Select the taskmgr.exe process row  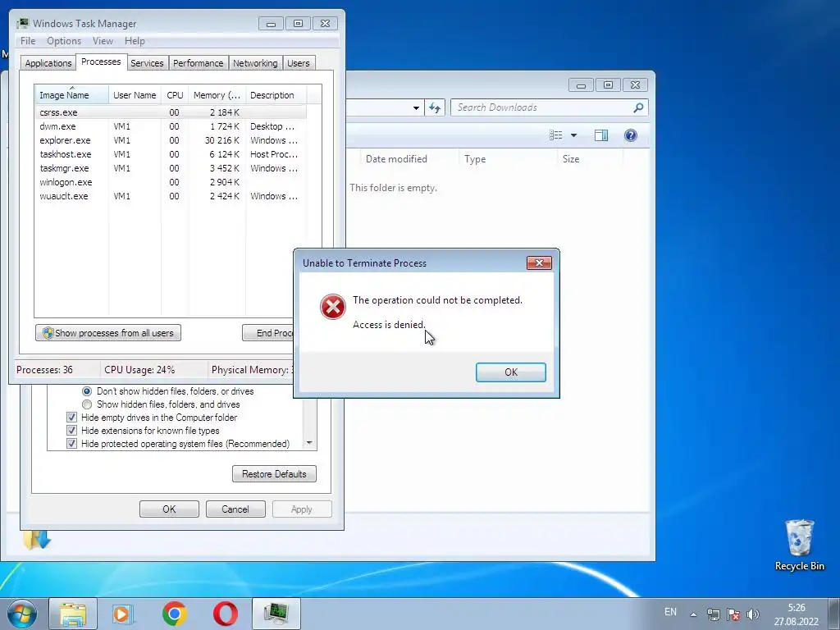pyautogui.click(x=171, y=168)
